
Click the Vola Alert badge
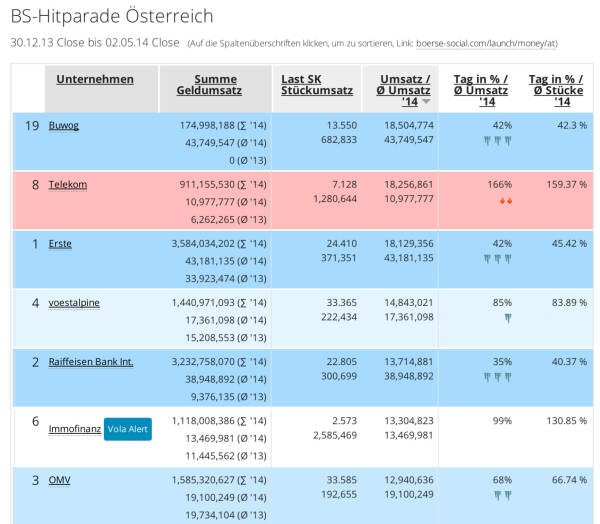point(128,429)
